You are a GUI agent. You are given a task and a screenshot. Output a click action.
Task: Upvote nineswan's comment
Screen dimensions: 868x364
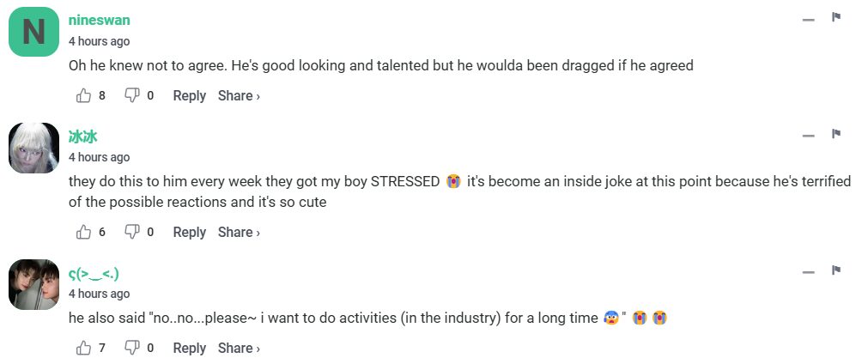coord(84,95)
